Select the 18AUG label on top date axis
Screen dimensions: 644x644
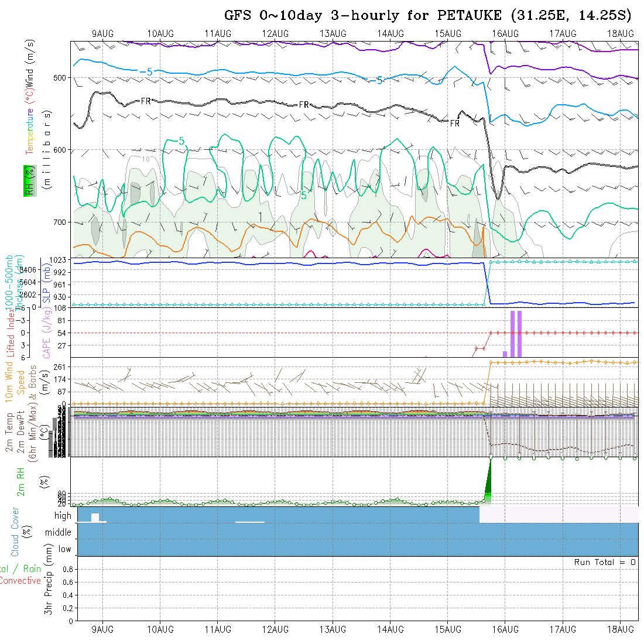(x=620, y=34)
